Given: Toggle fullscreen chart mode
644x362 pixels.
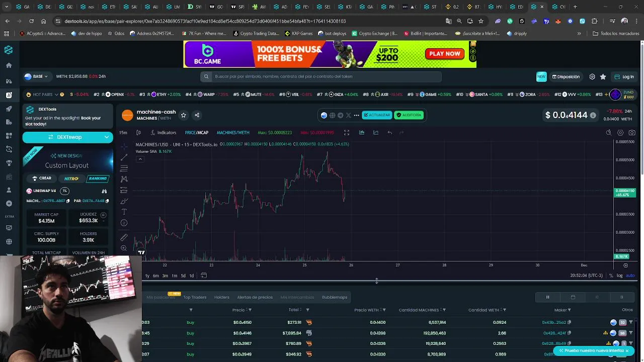Looking at the screenshot, I should pos(347,133).
